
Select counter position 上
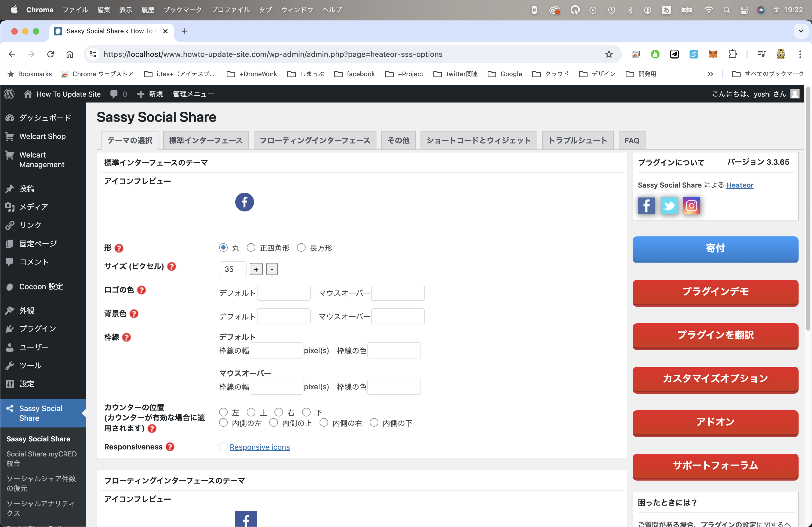251,412
